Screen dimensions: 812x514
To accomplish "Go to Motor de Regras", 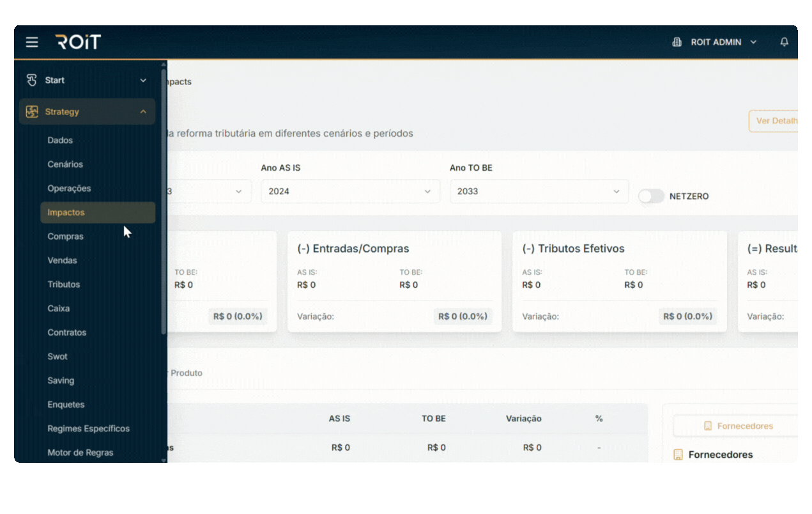I will coord(80,453).
